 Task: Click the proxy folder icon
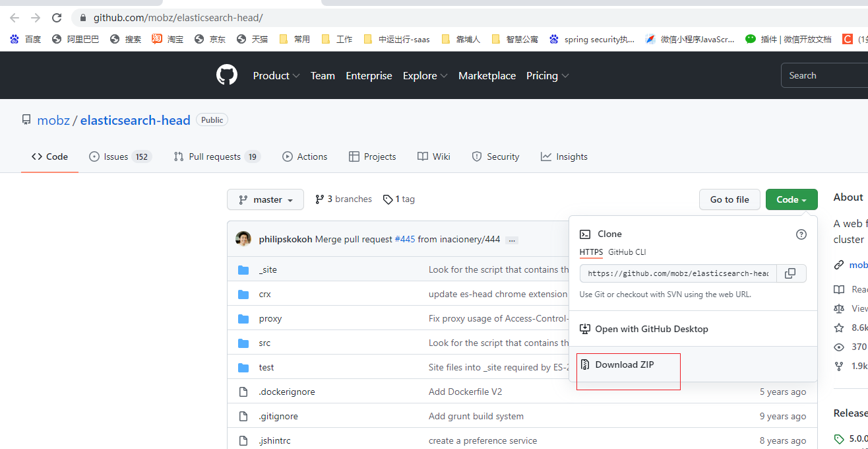[x=243, y=318]
